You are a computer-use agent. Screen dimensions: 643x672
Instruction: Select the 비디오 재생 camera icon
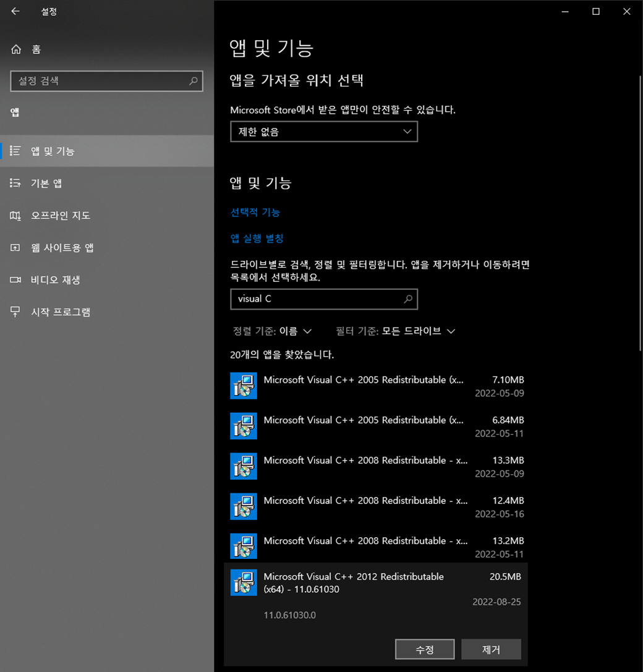15,280
